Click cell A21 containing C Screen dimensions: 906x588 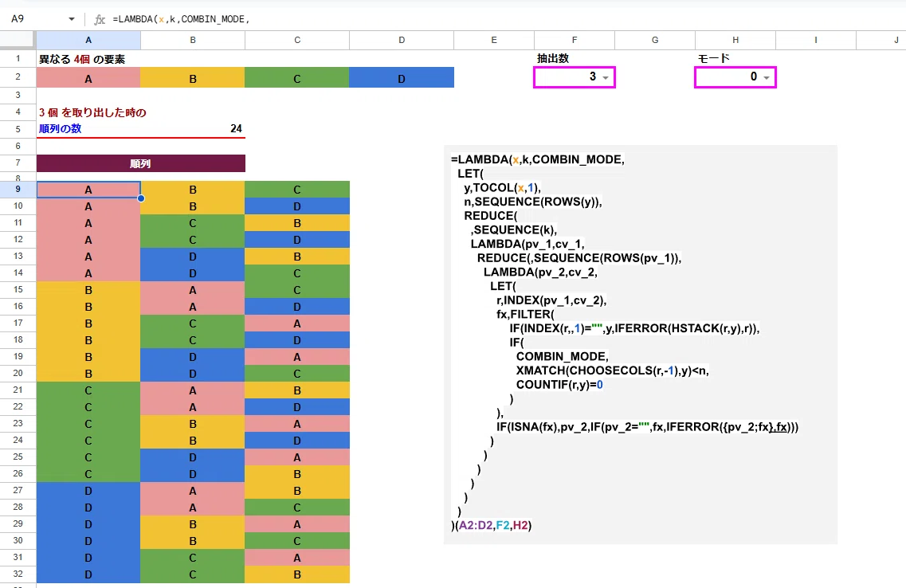[88, 390]
